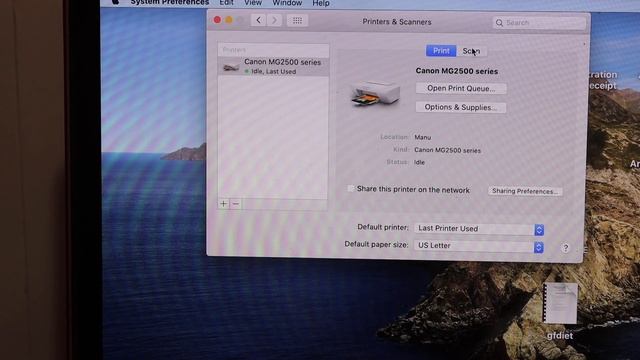Click the Kind value 'Canon MG2500 series'
Viewport: 640px width, 360px height.
pos(447,150)
